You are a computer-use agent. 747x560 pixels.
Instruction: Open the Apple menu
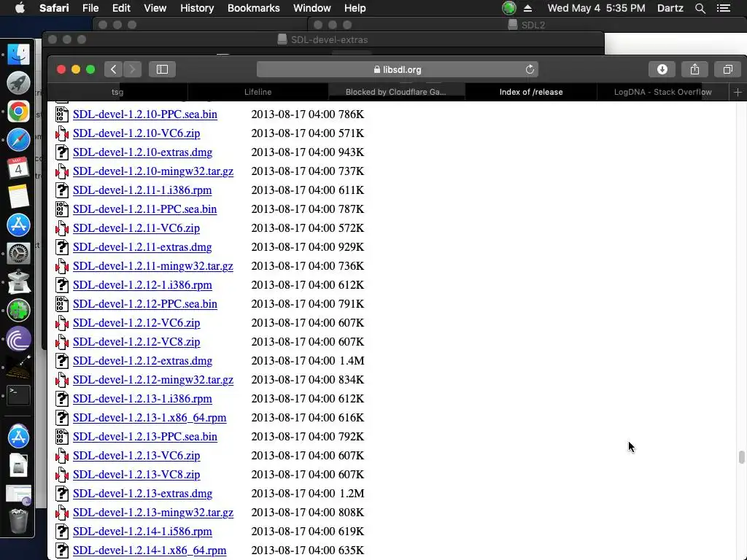point(20,8)
